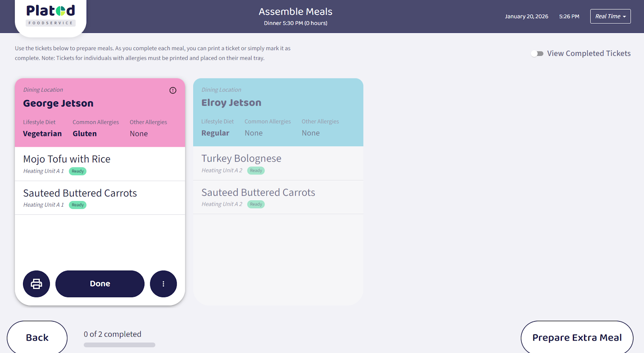Click the print ticket icon
The width and height of the screenshot is (644, 353).
[x=36, y=284]
